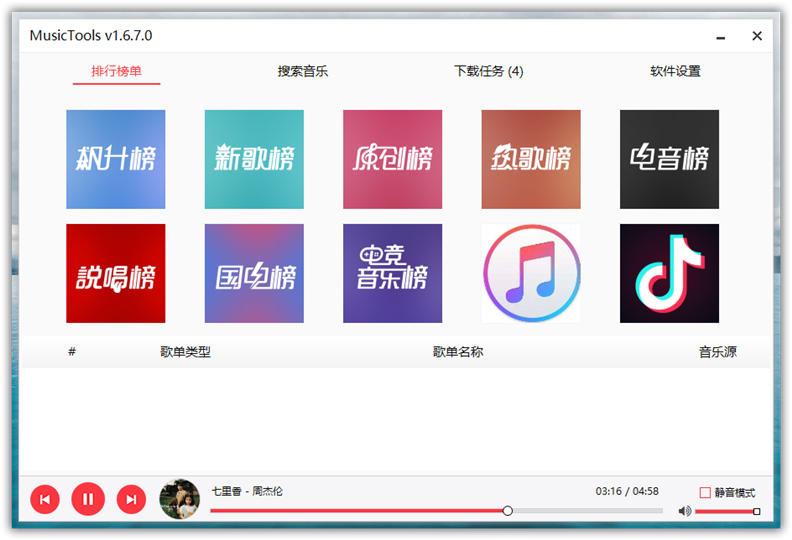Switch to the 搜索音乐 tab
792x540 pixels.
303,72
